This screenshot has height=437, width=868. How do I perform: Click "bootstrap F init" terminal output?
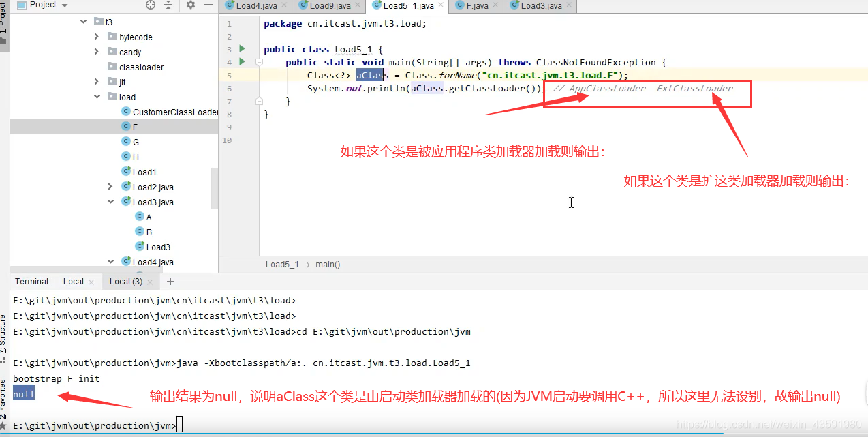click(56, 379)
